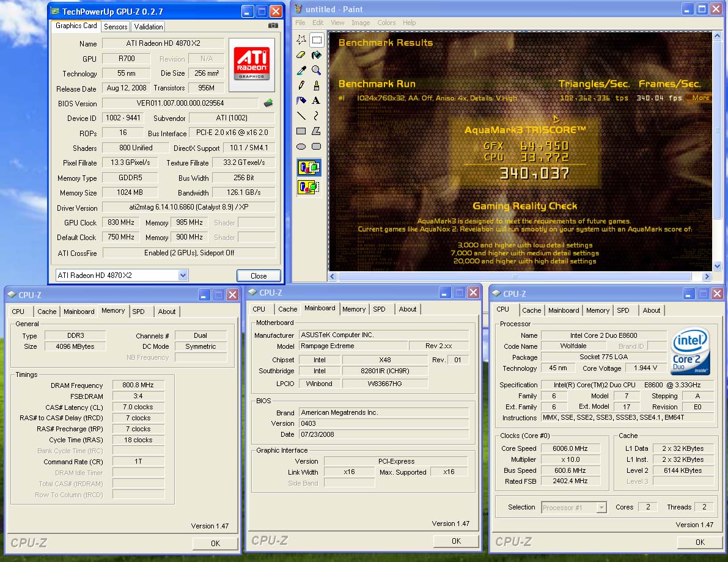Click the Wolfdale code name field

click(x=573, y=346)
